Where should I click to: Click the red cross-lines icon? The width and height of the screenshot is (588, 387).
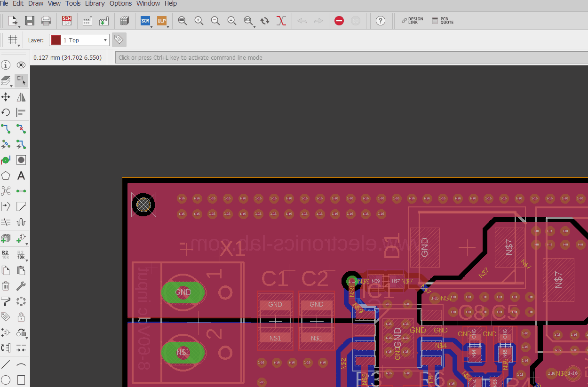pyautogui.click(x=281, y=21)
